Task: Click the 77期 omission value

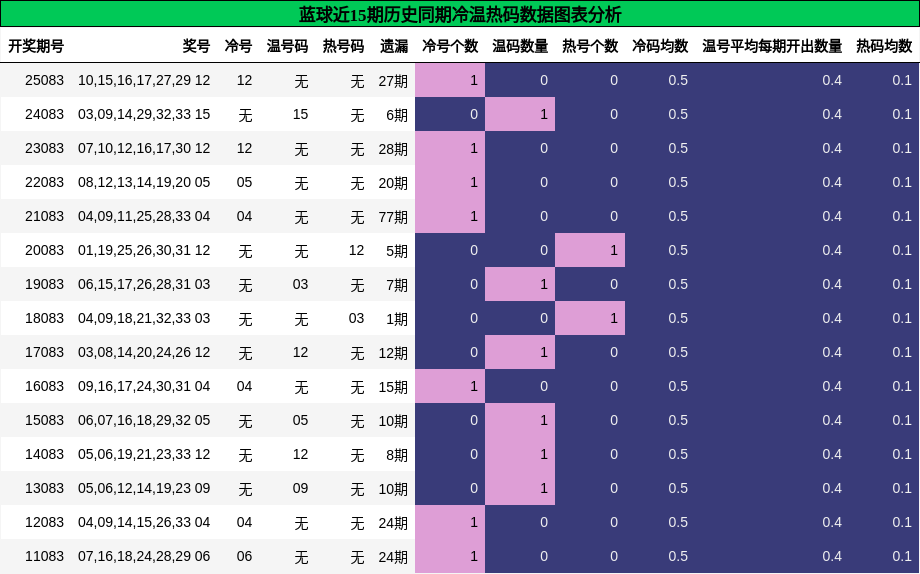Action: (x=393, y=217)
